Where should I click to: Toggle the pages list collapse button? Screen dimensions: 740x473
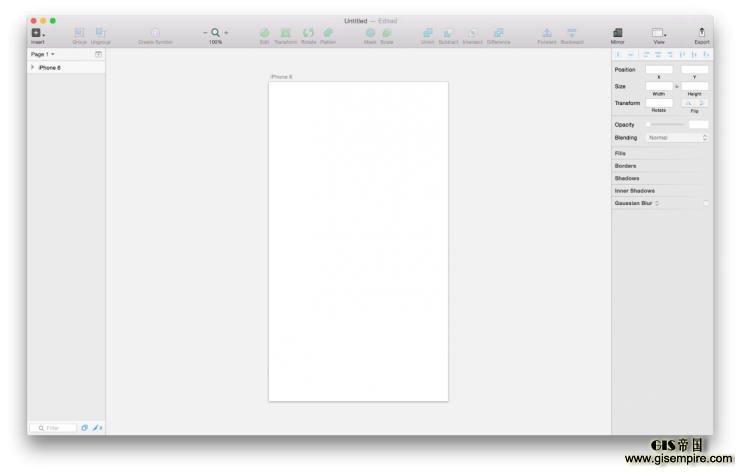[x=98, y=54]
